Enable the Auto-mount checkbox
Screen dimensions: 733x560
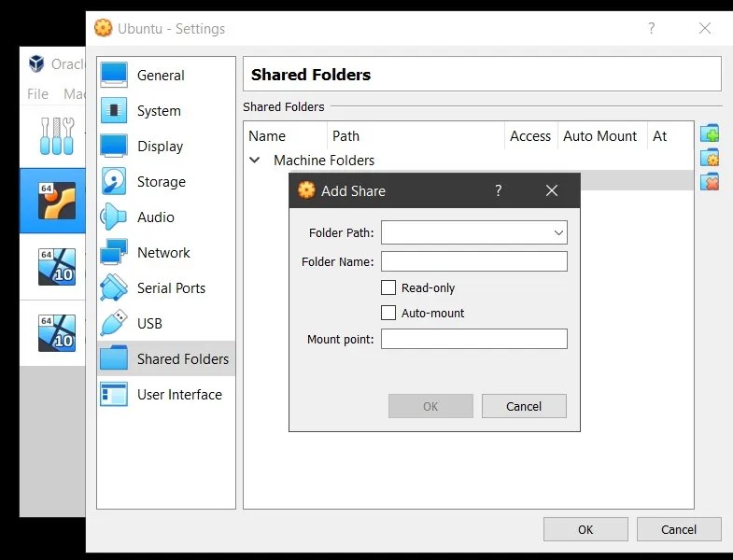coord(388,313)
